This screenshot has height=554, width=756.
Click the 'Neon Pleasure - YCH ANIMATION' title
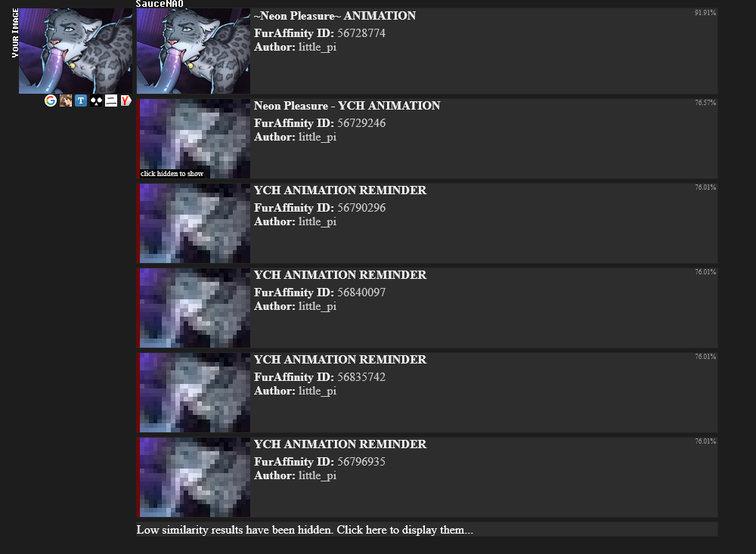click(347, 106)
